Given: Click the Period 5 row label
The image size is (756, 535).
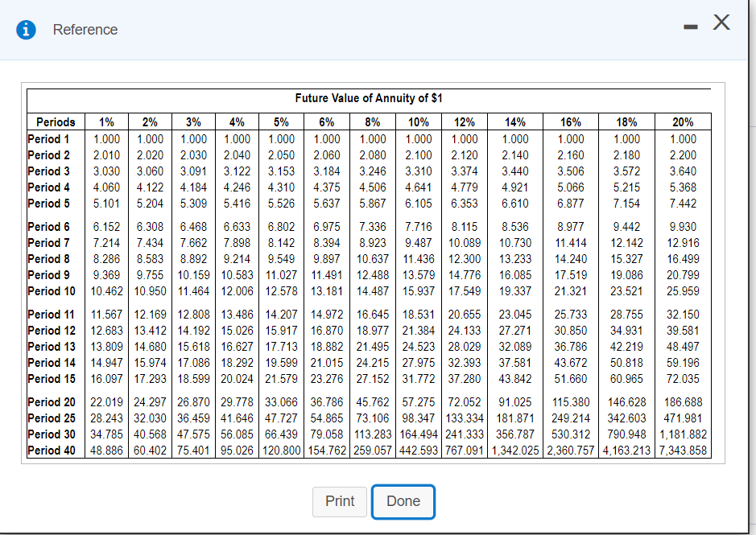Looking at the screenshot, I should pos(48,204).
